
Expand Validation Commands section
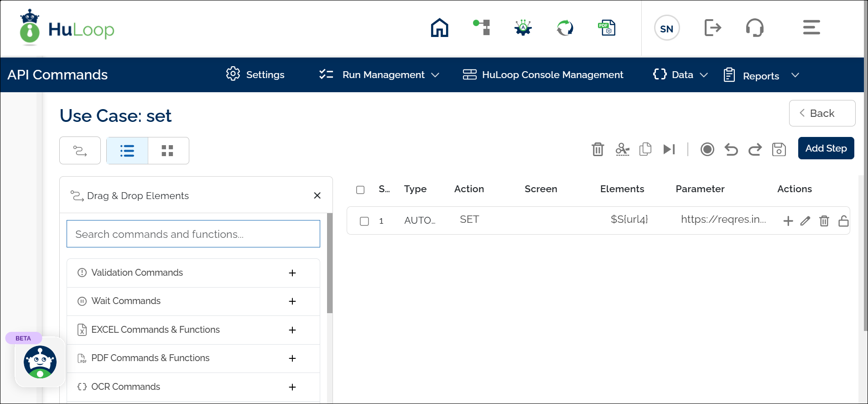point(292,273)
